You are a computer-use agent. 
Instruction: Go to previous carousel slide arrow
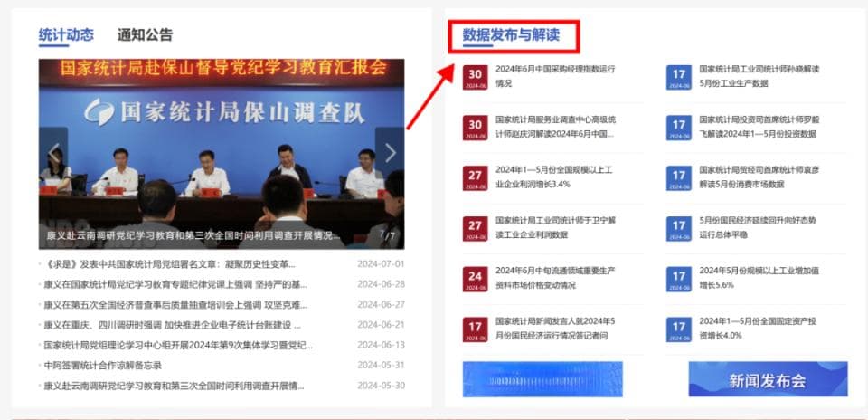(x=53, y=152)
